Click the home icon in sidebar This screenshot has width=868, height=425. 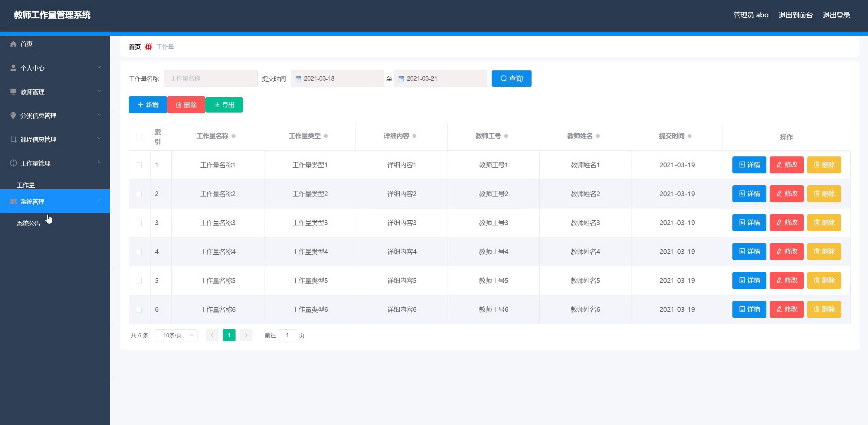coord(13,44)
